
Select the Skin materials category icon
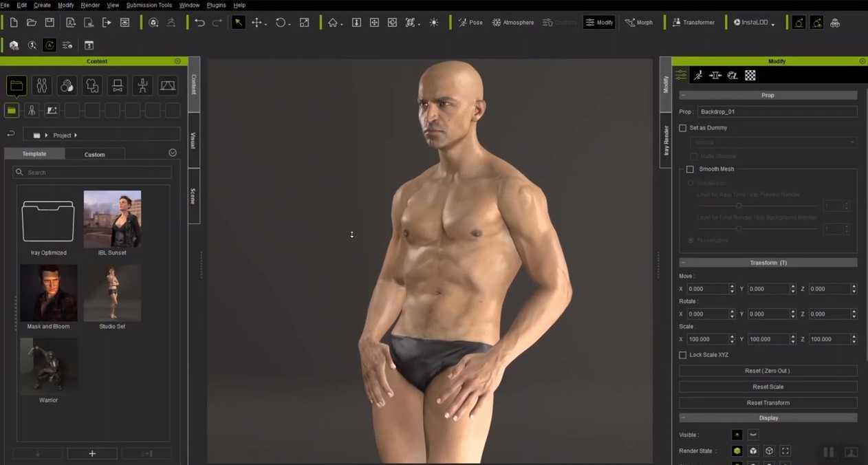coord(67,86)
